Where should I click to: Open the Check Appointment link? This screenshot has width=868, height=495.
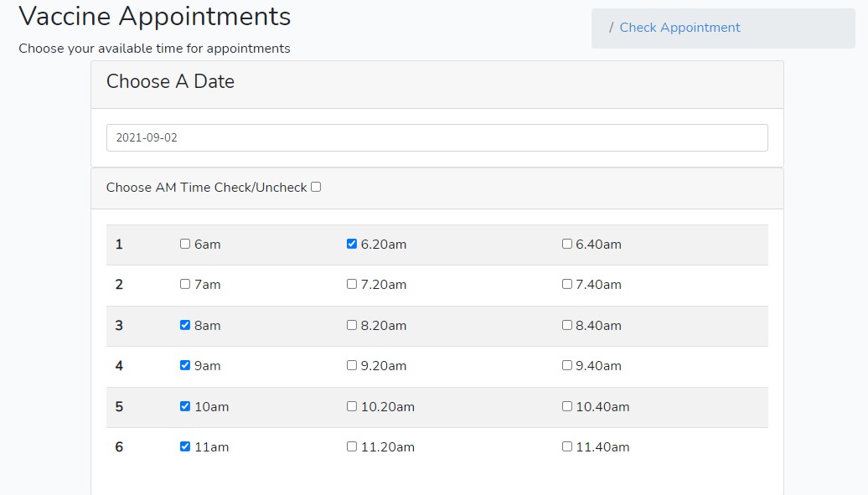pyautogui.click(x=679, y=28)
